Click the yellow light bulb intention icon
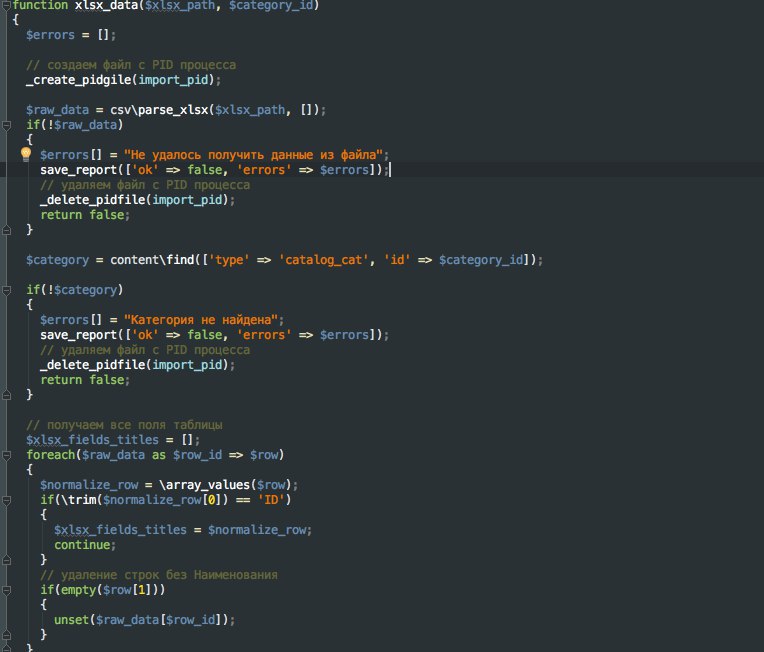The width and height of the screenshot is (764, 652). (26, 154)
